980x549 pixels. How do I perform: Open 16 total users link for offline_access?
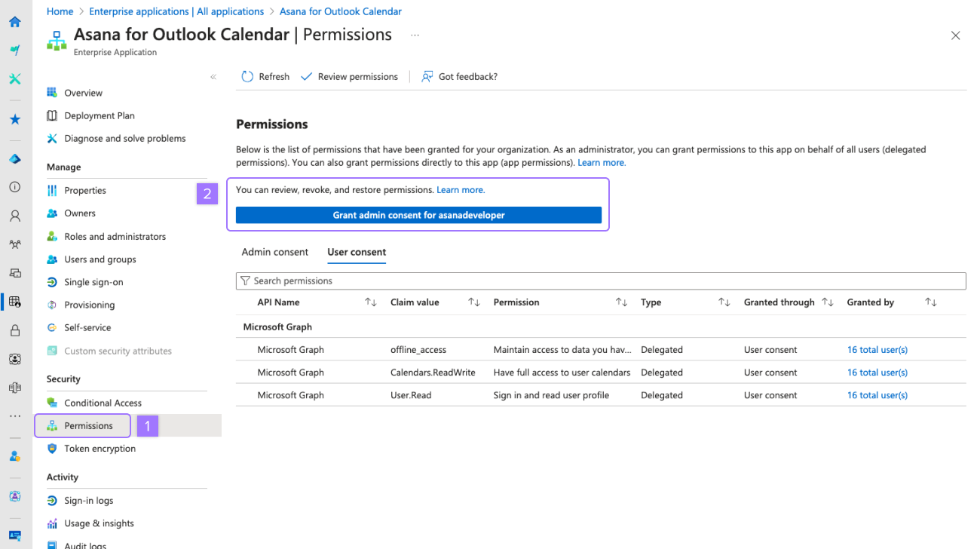tap(877, 350)
